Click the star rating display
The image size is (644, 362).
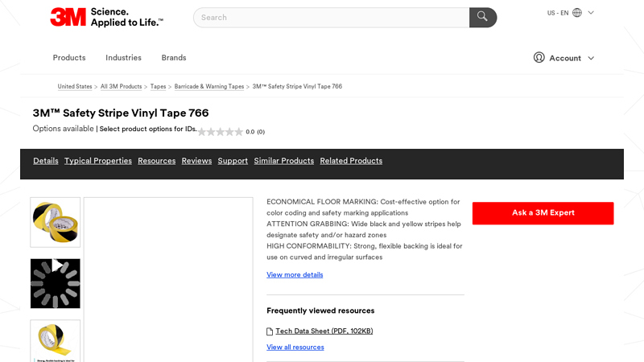coord(221,132)
